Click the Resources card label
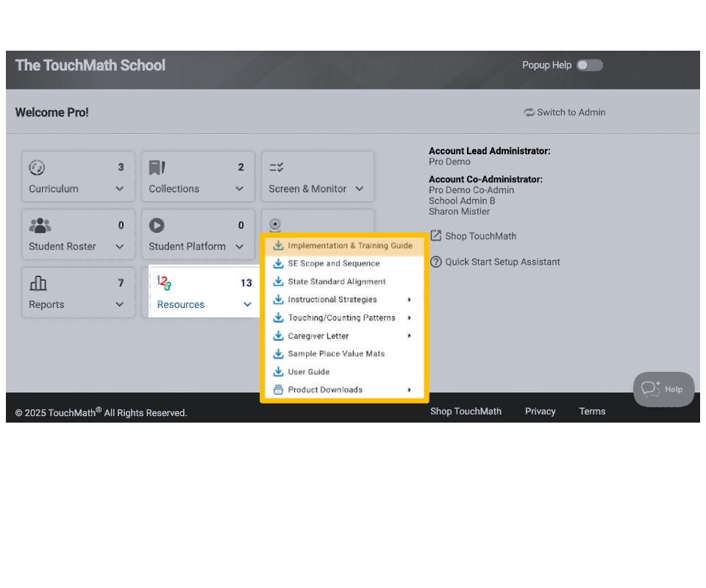Screen dimensions: 706x588 click(181, 304)
